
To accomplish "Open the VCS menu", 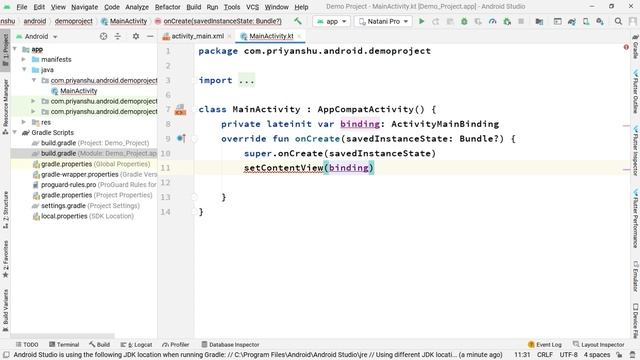I will point(252,7).
